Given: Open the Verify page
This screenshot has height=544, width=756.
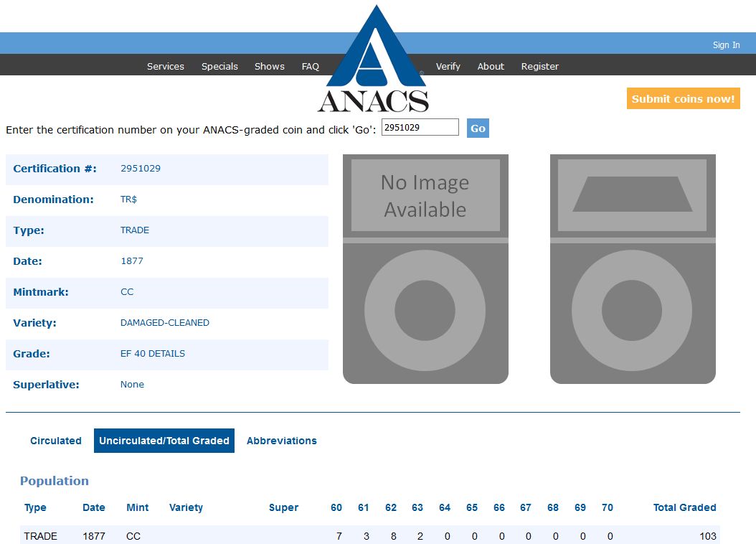Looking at the screenshot, I should click(x=448, y=67).
